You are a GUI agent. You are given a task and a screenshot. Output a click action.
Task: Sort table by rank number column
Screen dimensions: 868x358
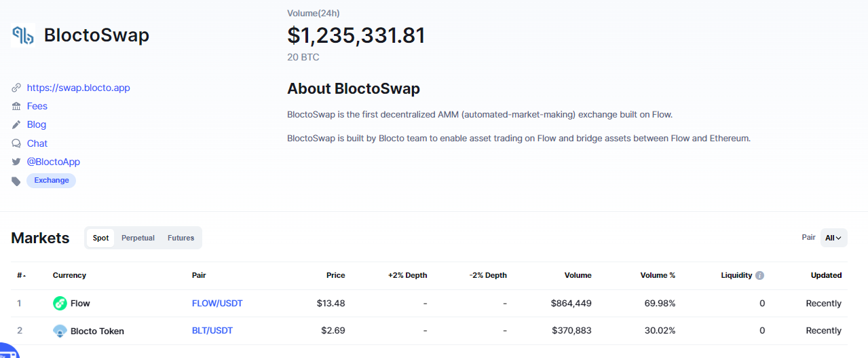coord(21,275)
